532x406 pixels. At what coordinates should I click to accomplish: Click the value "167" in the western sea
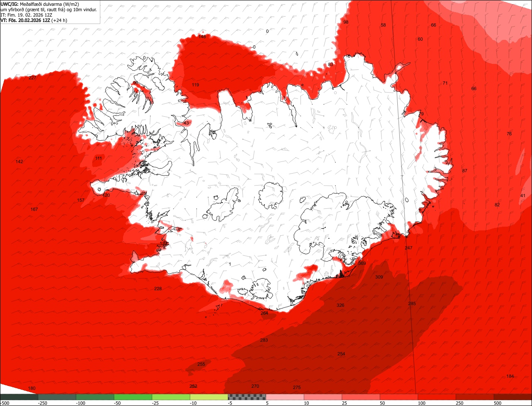tap(34, 209)
